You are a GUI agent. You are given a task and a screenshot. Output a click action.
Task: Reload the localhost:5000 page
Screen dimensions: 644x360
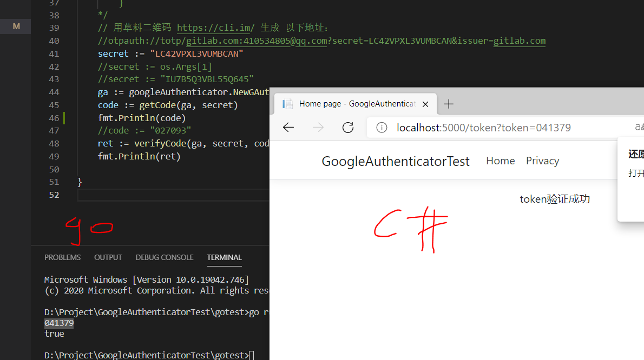click(347, 127)
